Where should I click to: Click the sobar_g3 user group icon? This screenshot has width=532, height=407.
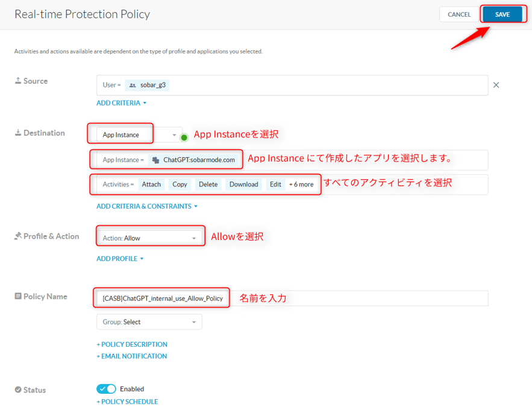tap(133, 85)
